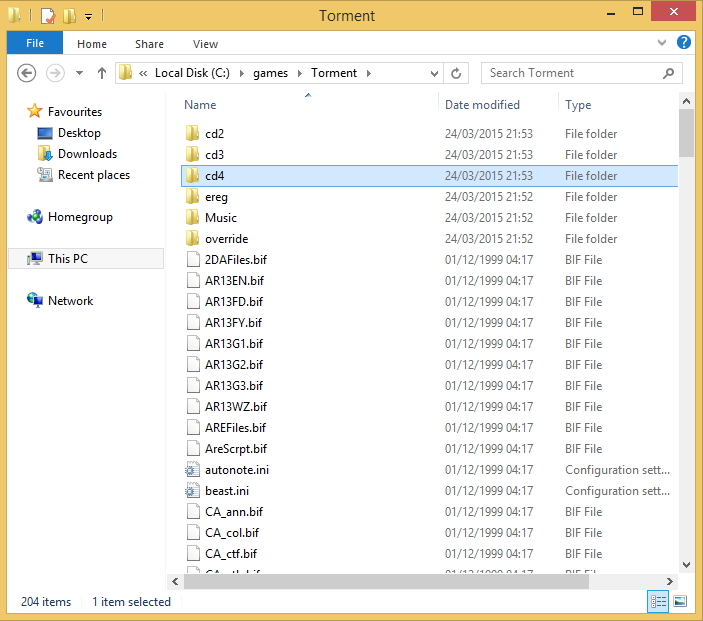This screenshot has height=621, width=703.
Task: Click the autonote.ini file icon
Action: pos(193,470)
